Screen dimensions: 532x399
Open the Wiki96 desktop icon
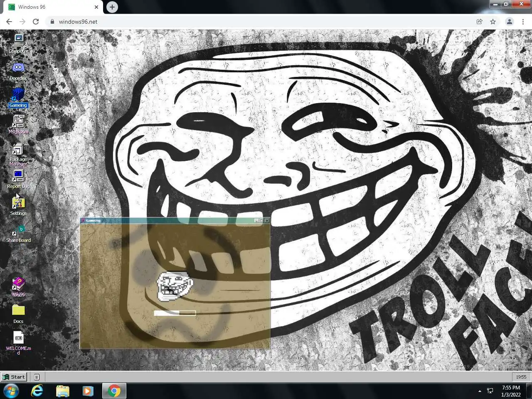18,287
